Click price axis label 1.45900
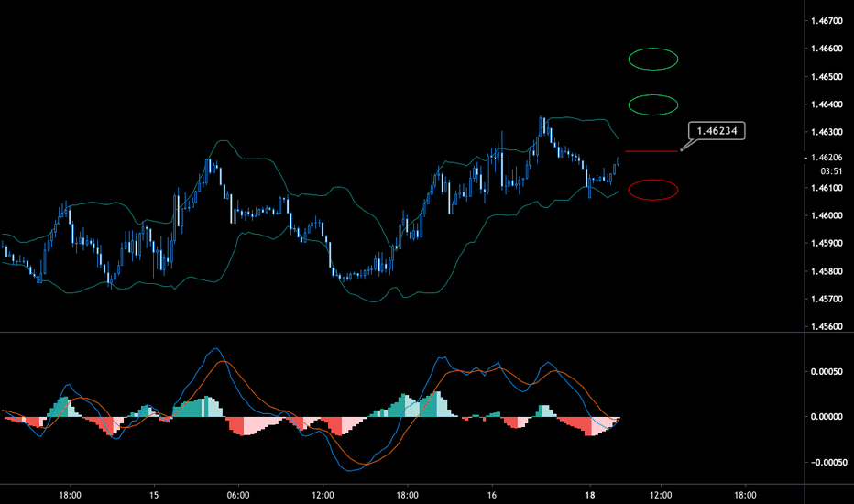 (827, 243)
